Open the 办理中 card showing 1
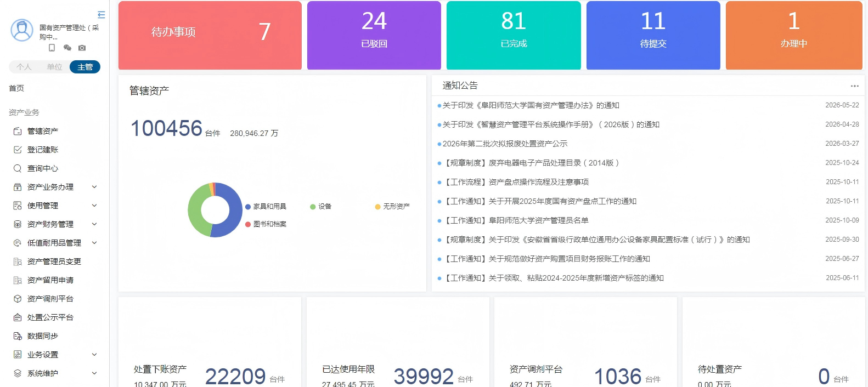Screen dimensions: 868x387 point(794,35)
